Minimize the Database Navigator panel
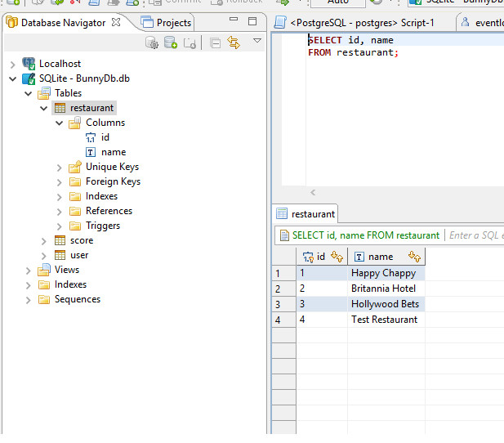504x443 pixels. pos(234,19)
